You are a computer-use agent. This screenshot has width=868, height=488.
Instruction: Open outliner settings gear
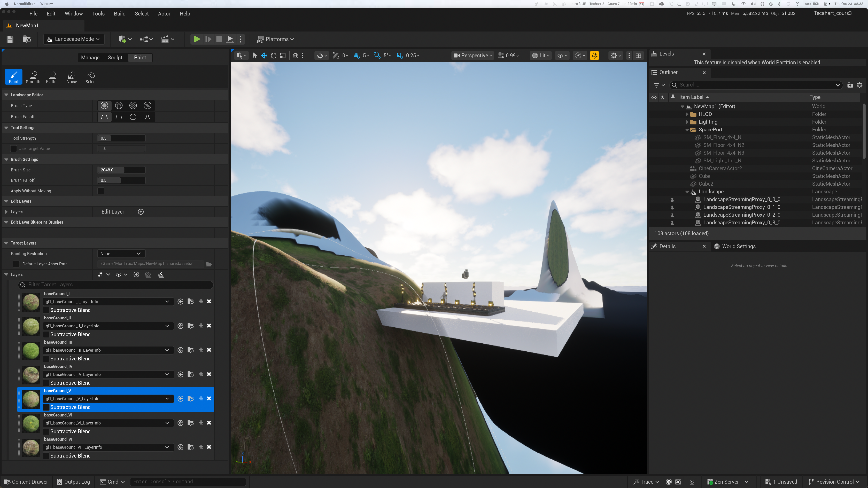(860, 85)
